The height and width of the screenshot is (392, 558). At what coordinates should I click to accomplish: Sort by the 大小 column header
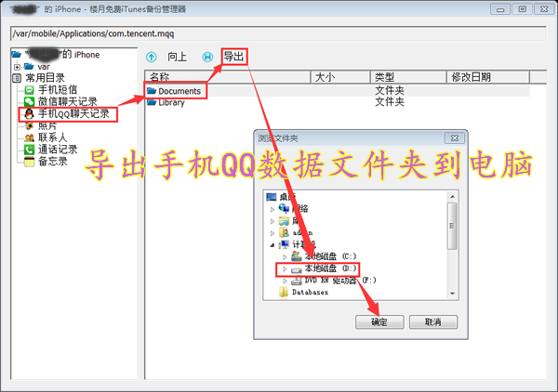pyautogui.click(x=340, y=77)
